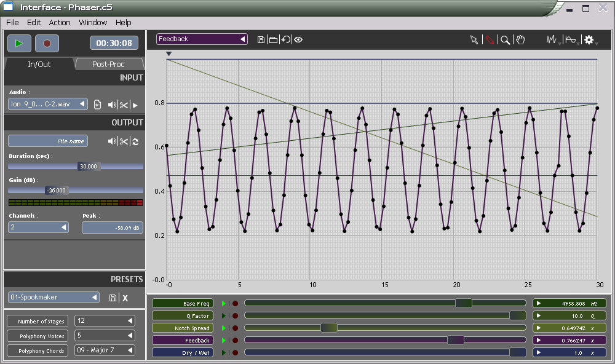
Task: Toggle Base Freq red record dot
Action: (x=235, y=304)
